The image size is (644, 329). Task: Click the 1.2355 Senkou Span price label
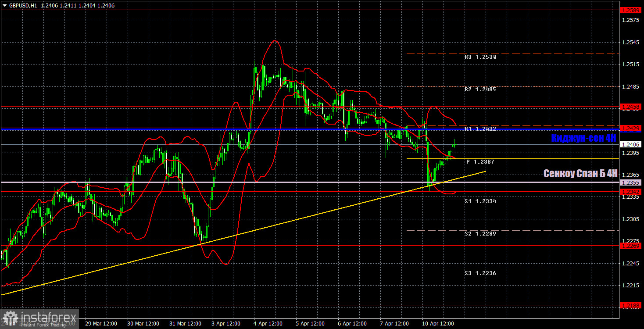click(x=631, y=182)
